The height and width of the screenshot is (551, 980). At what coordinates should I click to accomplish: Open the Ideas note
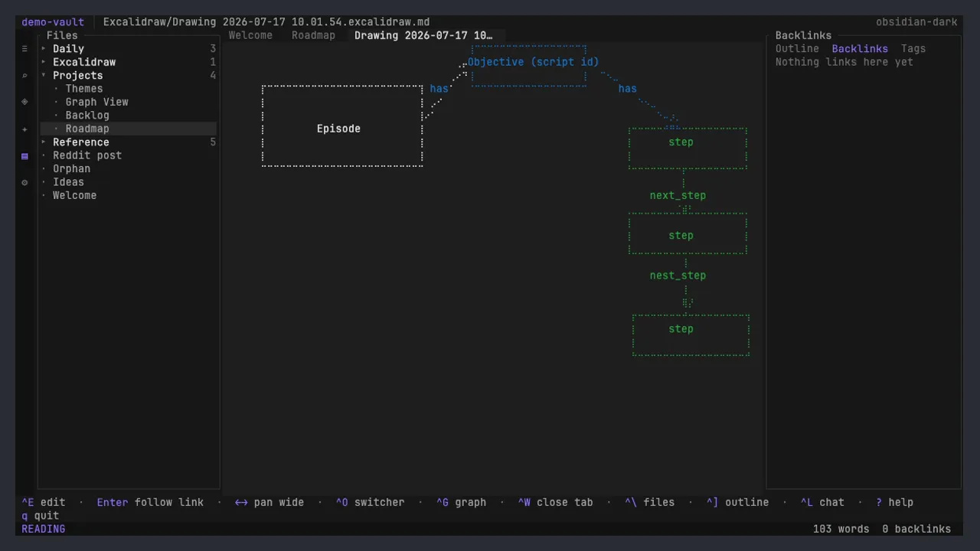[68, 182]
